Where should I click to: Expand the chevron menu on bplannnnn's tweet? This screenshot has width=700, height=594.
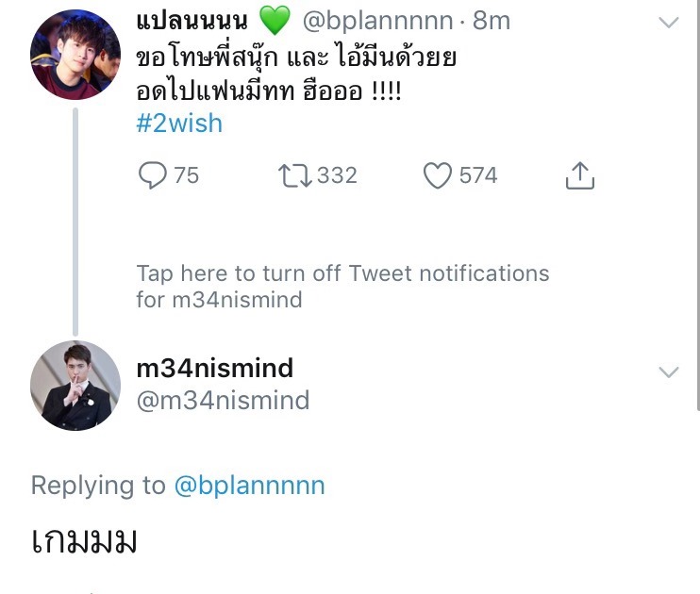668,23
